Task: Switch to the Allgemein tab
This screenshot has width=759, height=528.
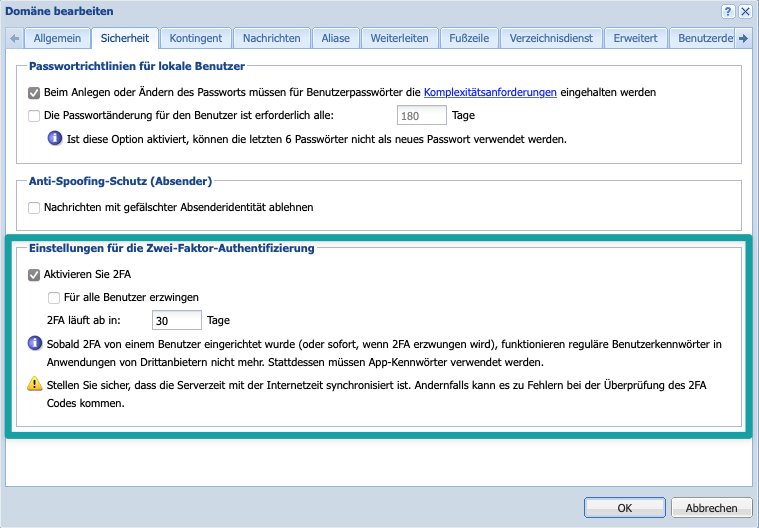Action: coord(57,38)
